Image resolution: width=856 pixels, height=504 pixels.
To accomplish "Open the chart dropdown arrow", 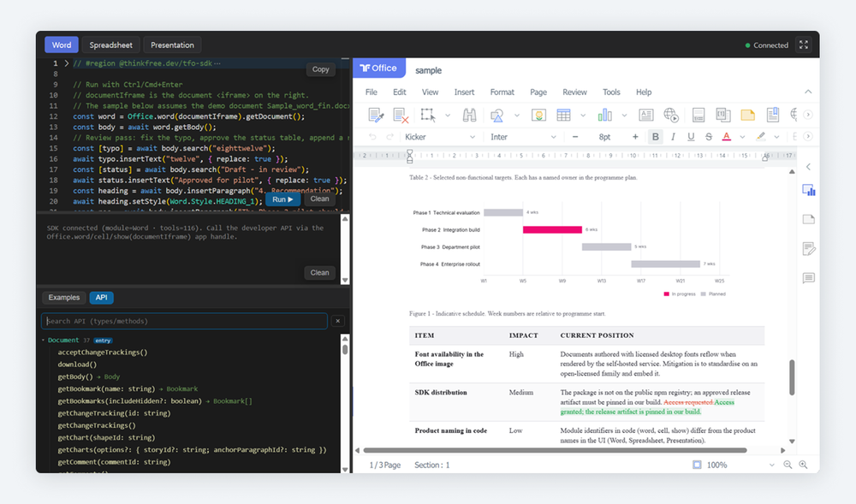I will click(625, 116).
